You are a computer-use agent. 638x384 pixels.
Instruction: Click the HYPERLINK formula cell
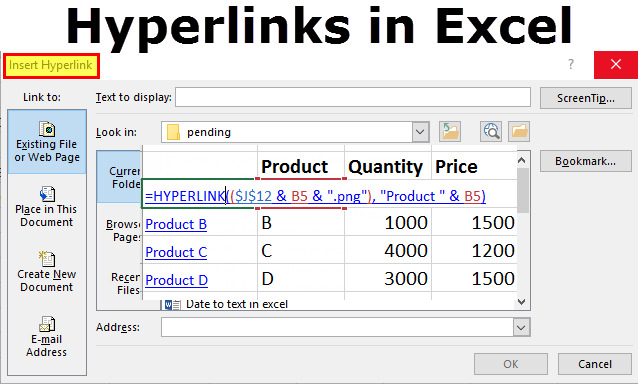[x=315, y=196]
